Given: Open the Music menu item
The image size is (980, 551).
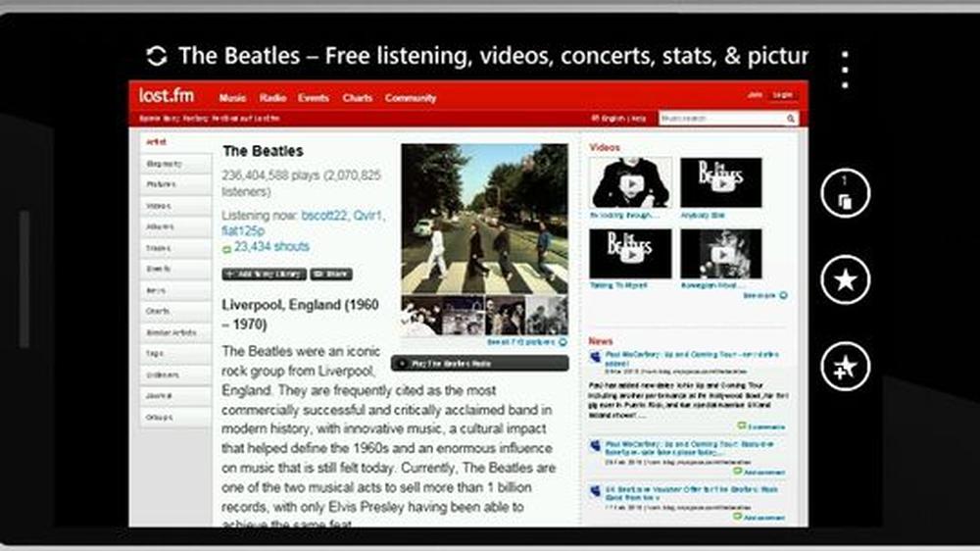Looking at the screenshot, I should 232,98.
